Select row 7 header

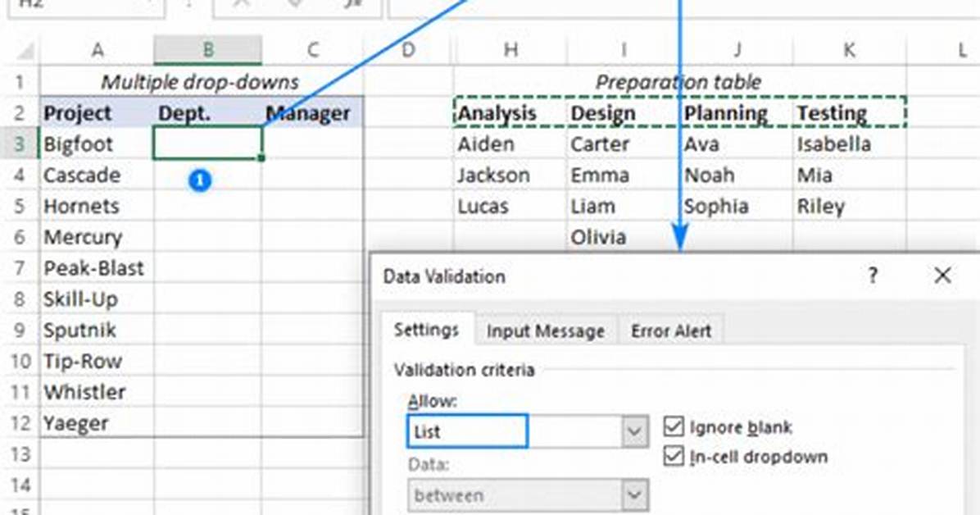click(x=20, y=268)
